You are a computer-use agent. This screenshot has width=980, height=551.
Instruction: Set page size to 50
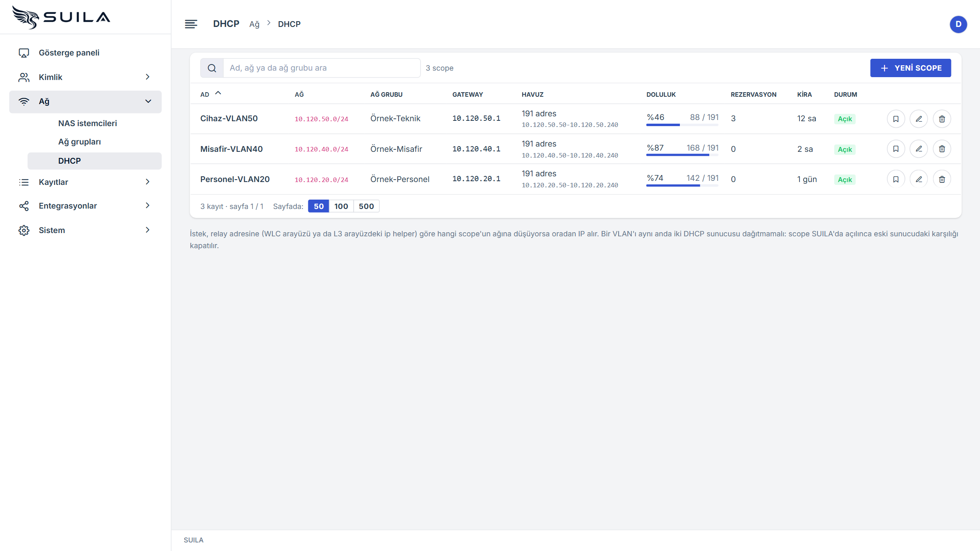[x=318, y=206]
